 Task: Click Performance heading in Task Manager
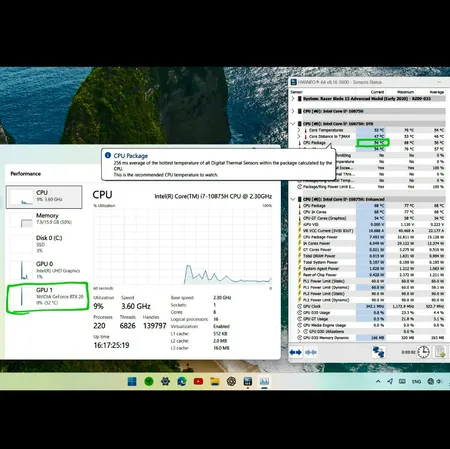point(26,174)
